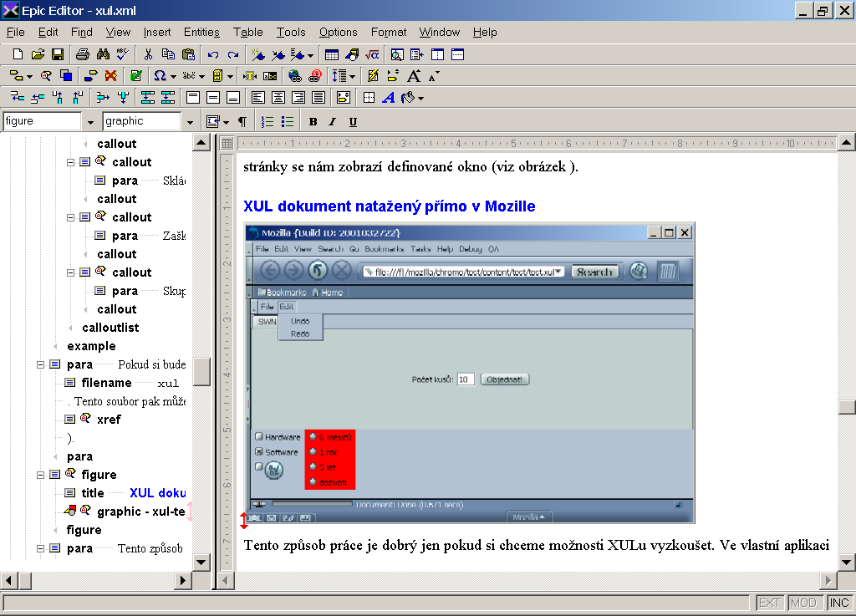Click the green checkmark validate icon

[x=136, y=76]
